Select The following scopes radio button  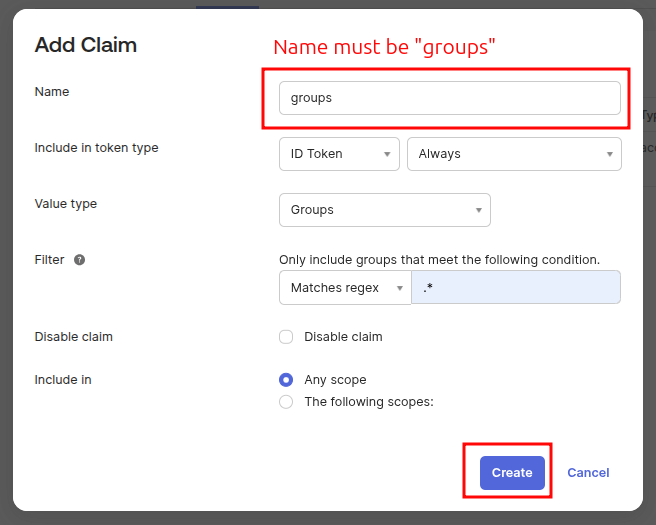(286, 402)
